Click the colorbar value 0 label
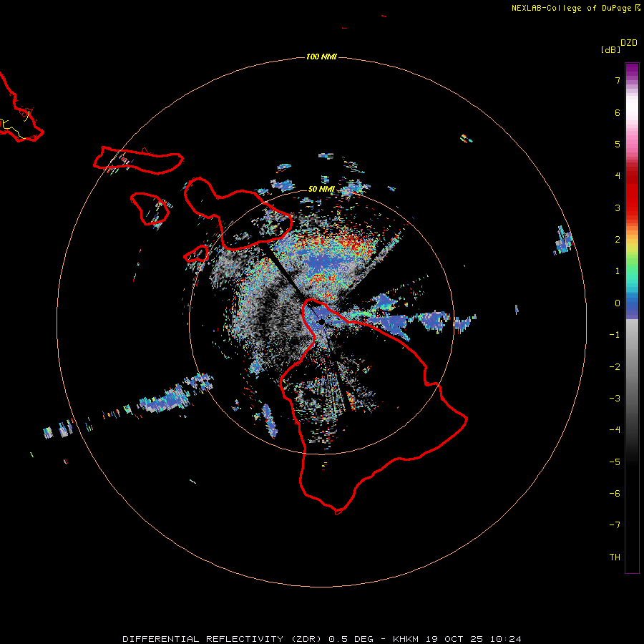This screenshot has width=644, height=644. click(618, 303)
